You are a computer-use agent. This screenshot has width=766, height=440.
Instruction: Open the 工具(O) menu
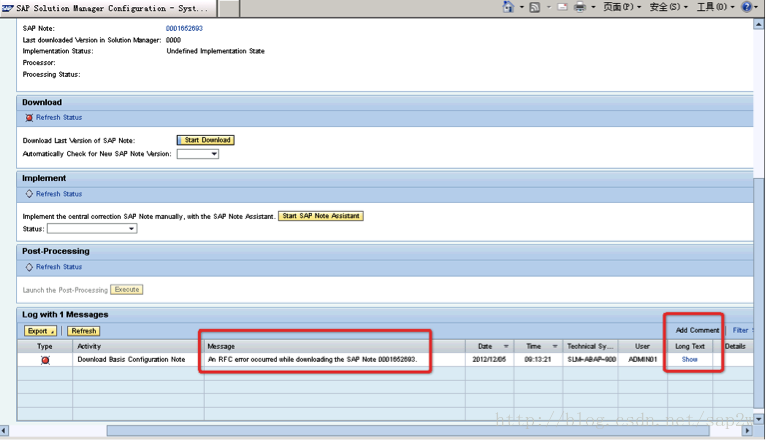point(715,7)
